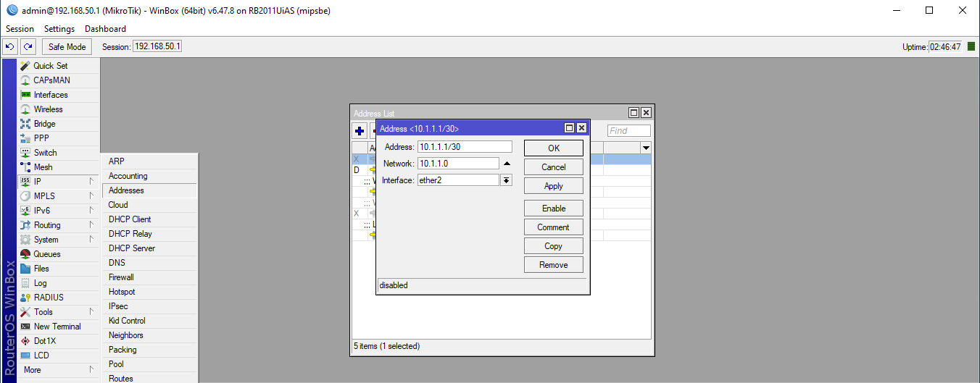Open Files from sidebar

(x=58, y=269)
